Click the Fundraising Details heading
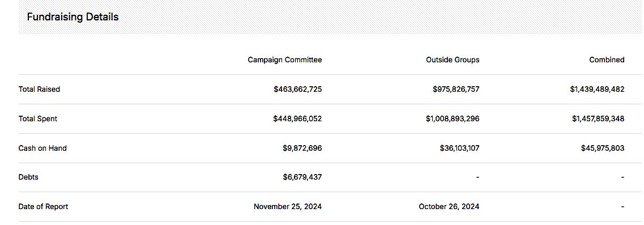The height and width of the screenshot is (225, 644). tap(72, 17)
